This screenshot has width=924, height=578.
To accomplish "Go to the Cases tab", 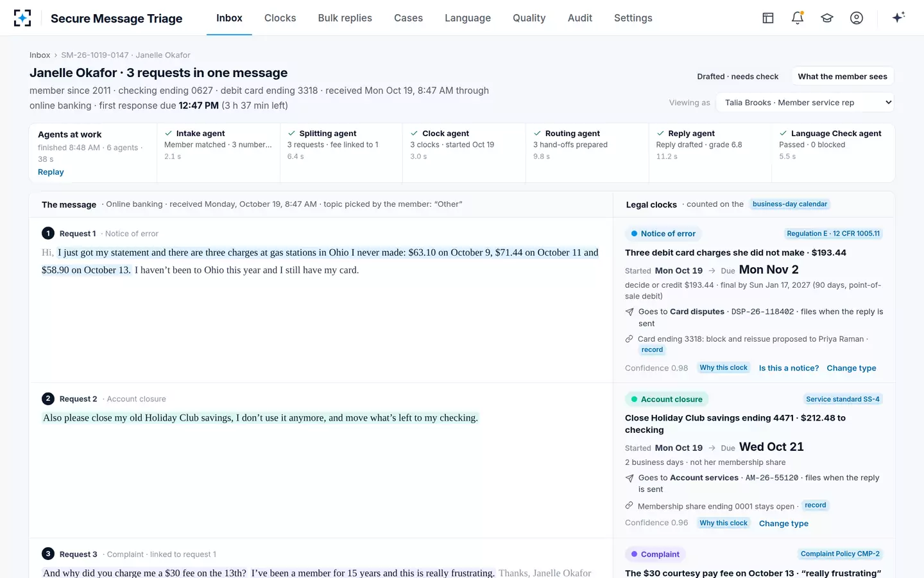I will [408, 18].
